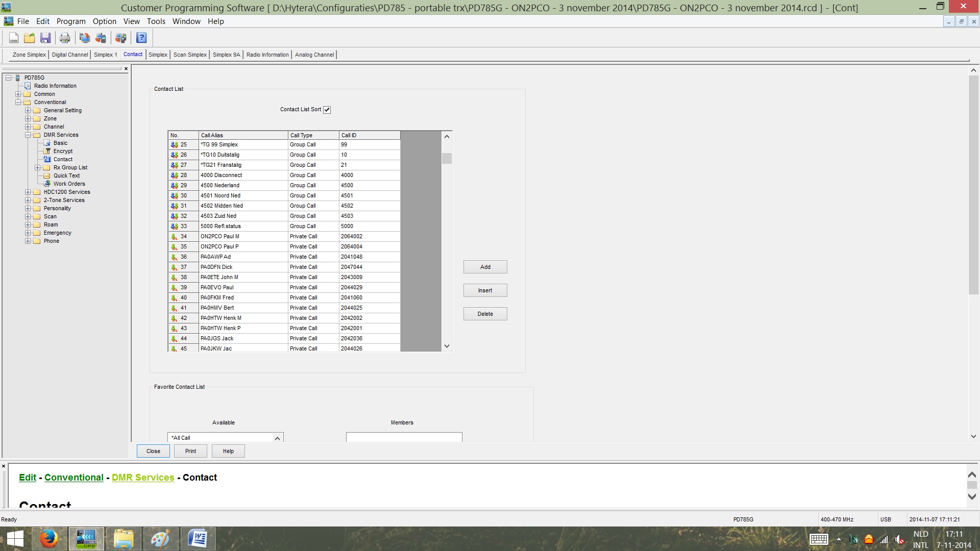Open the Windows Start button
Screen dimensions: 980x551
pyautogui.click(x=15, y=539)
